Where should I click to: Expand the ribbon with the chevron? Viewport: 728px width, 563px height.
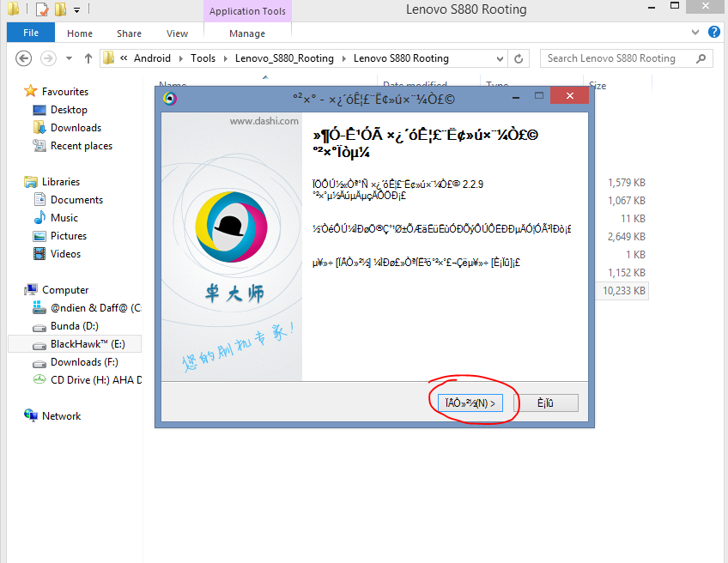pyautogui.click(x=695, y=32)
